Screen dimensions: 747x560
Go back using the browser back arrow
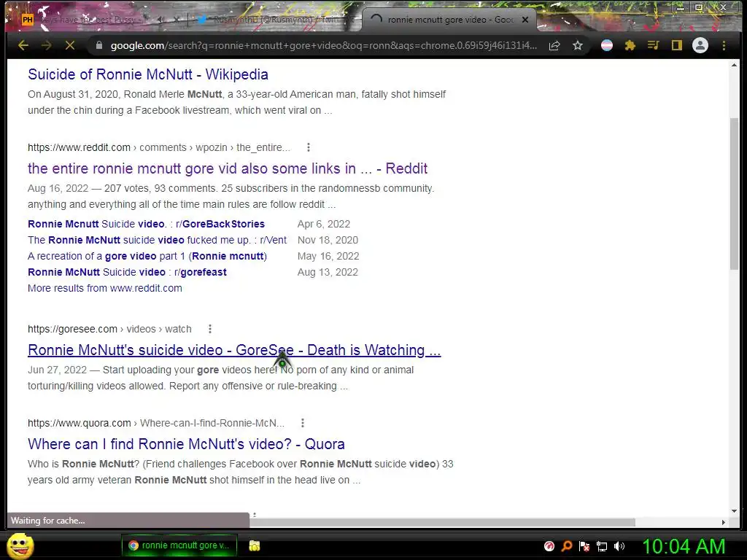[23, 46]
